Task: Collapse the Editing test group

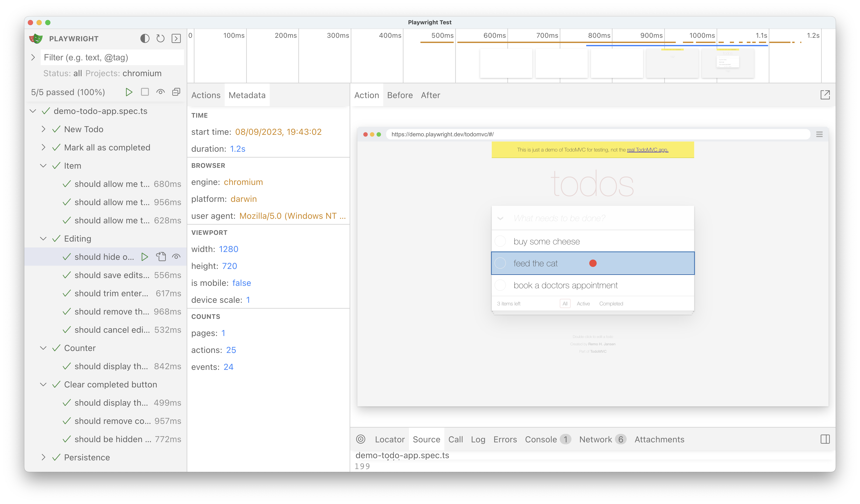Action: tap(43, 239)
